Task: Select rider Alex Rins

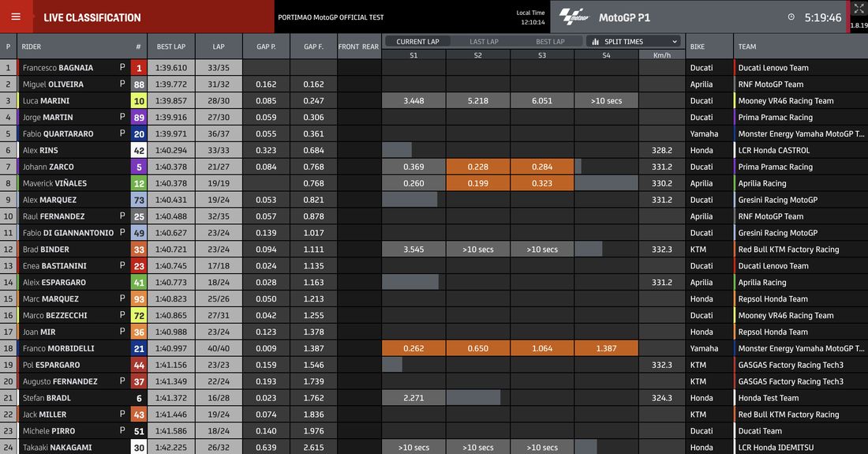Action: tap(40, 150)
